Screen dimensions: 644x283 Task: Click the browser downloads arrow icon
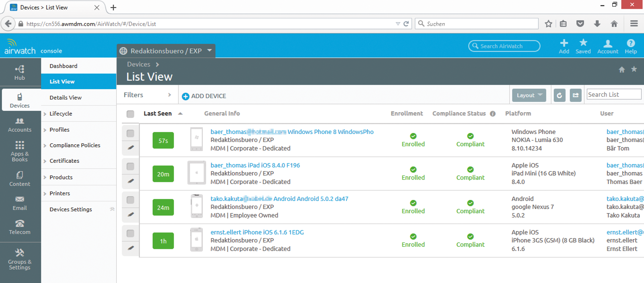click(x=597, y=24)
